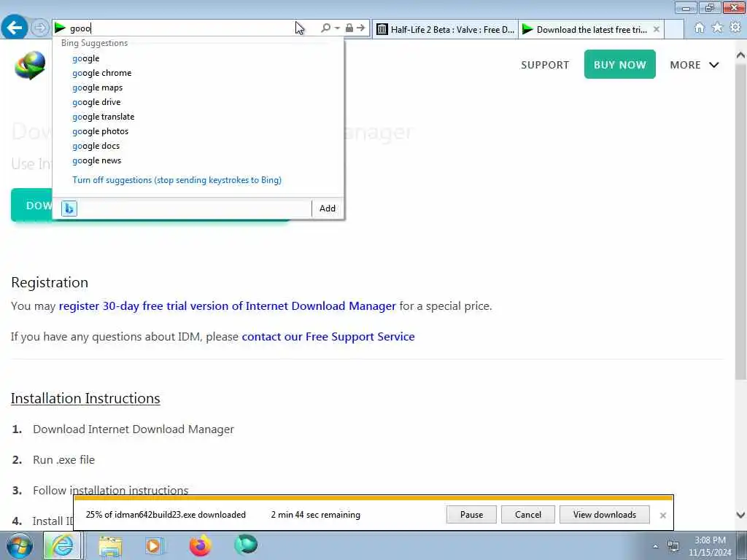747x560 pixels.
Task: Open contact our Free Support Service link
Action: point(328,337)
